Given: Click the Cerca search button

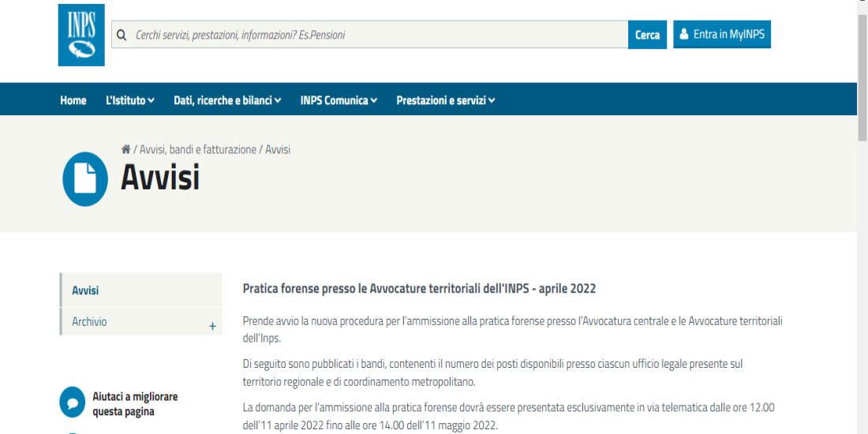Looking at the screenshot, I should point(647,35).
